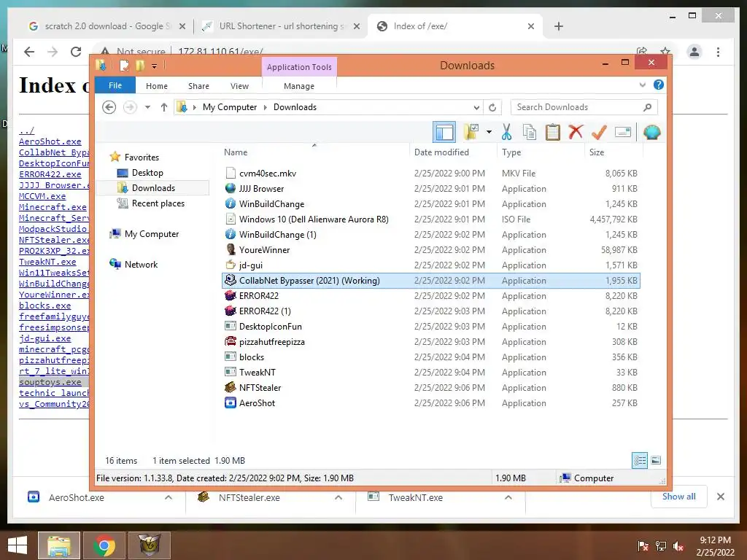The height and width of the screenshot is (560, 747).
Task: Open the Share ribbon tab
Action: click(198, 86)
